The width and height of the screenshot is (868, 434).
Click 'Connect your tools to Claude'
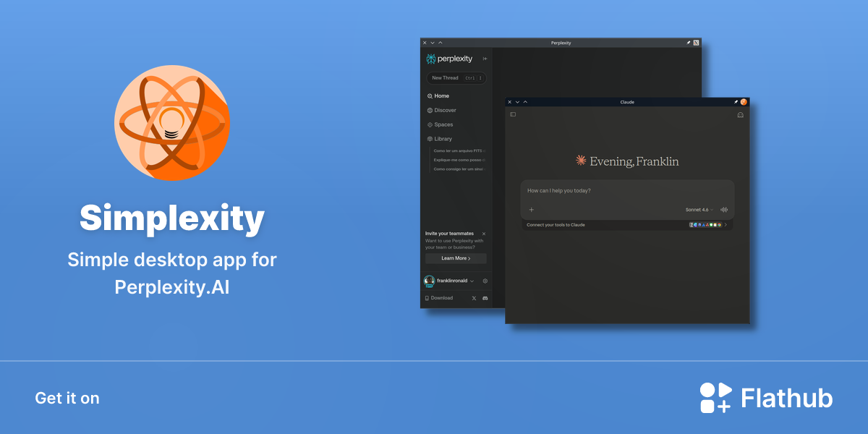point(556,225)
